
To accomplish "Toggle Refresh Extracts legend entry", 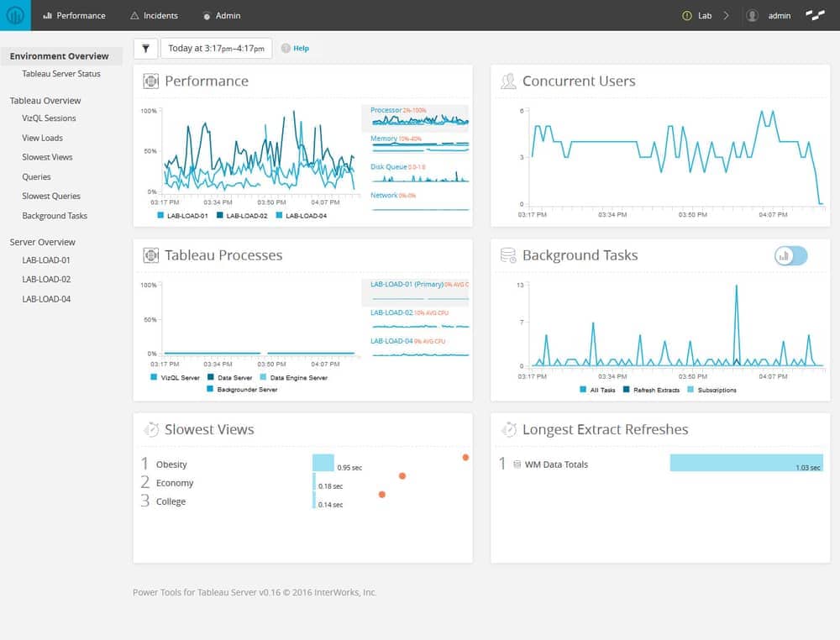I will 652,390.
